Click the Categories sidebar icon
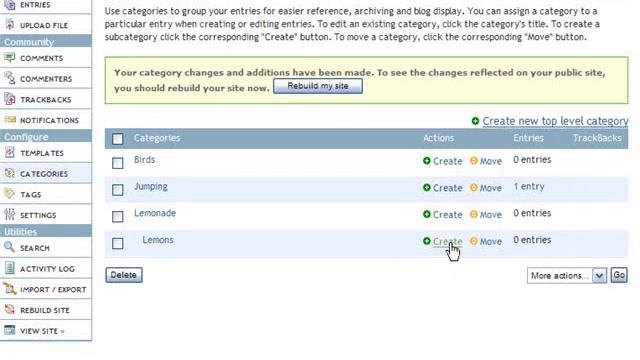The height and width of the screenshot is (360, 640). pos(10,173)
